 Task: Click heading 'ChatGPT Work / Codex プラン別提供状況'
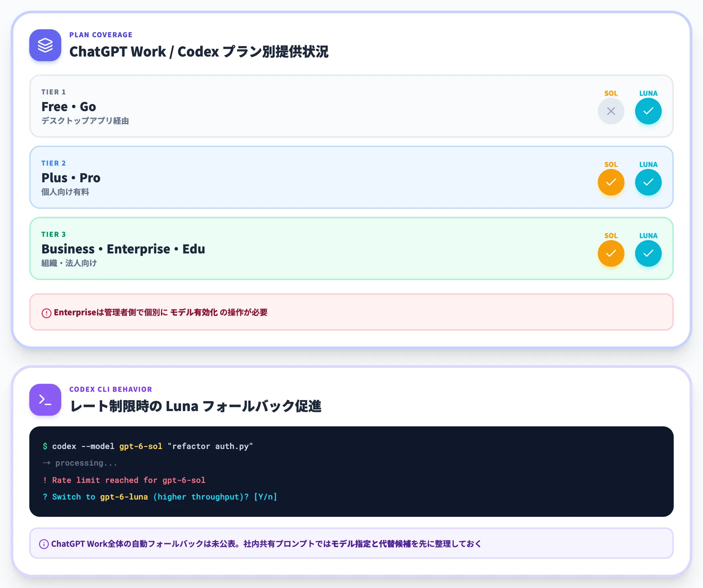[x=199, y=52]
